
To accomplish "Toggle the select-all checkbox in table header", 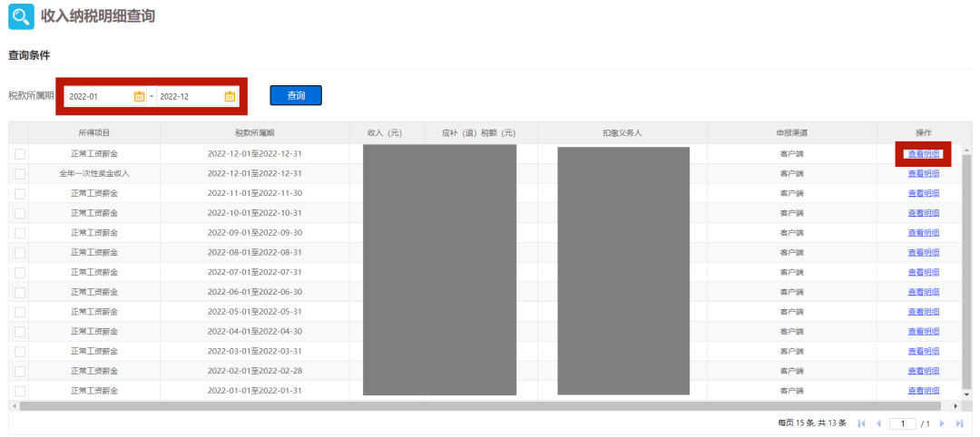I will tap(19, 132).
